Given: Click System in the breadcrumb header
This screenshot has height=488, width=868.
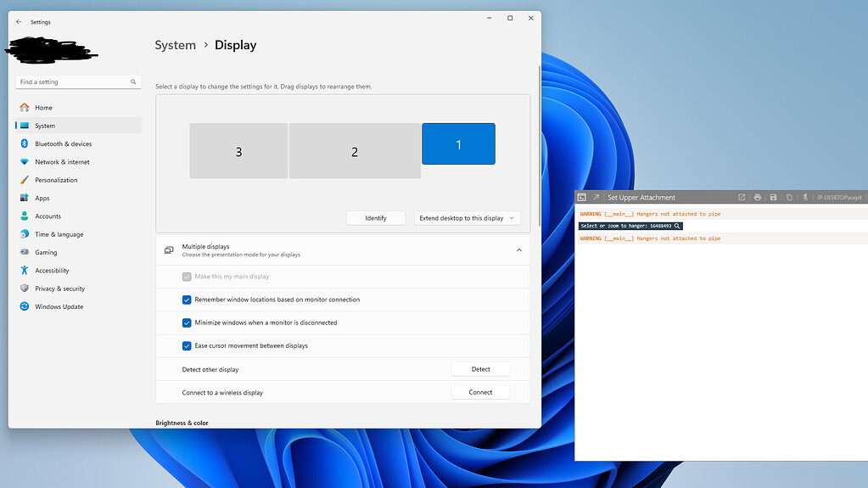Looking at the screenshot, I should [x=175, y=45].
